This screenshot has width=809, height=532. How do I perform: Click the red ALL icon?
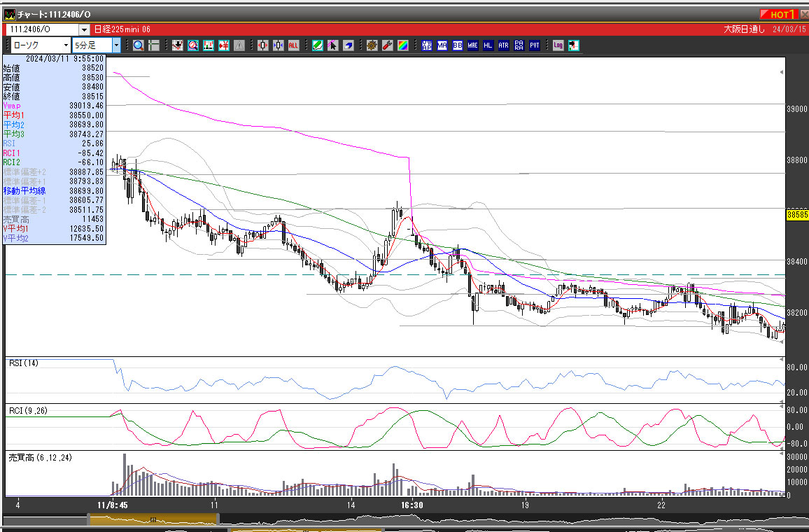click(x=293, y=45)
